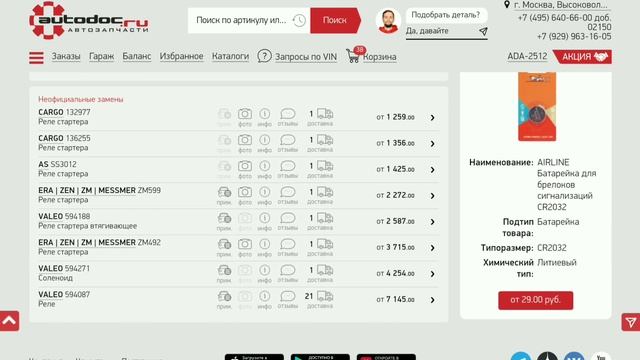Viewport: 640px width, 360px height.
Task: Open Запросы по VIN menu item
Action: [306, 57]
